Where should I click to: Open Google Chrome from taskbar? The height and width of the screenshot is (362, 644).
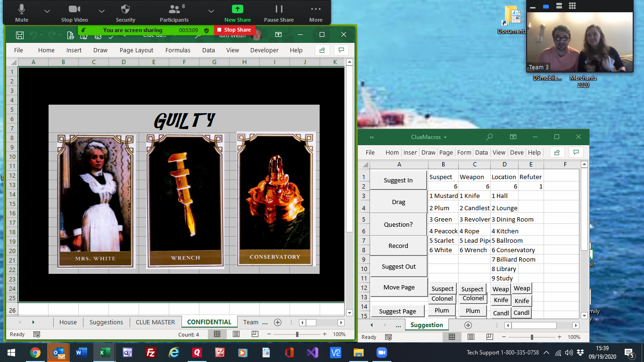35,353
